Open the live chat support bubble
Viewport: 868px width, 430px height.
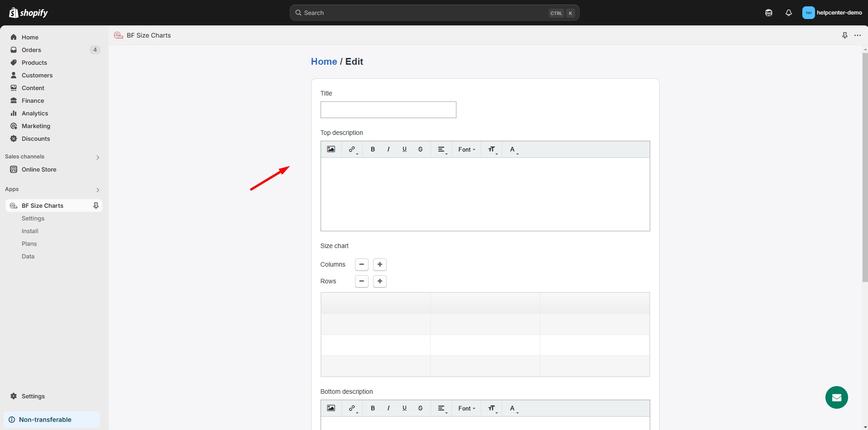tap(837, 397)
